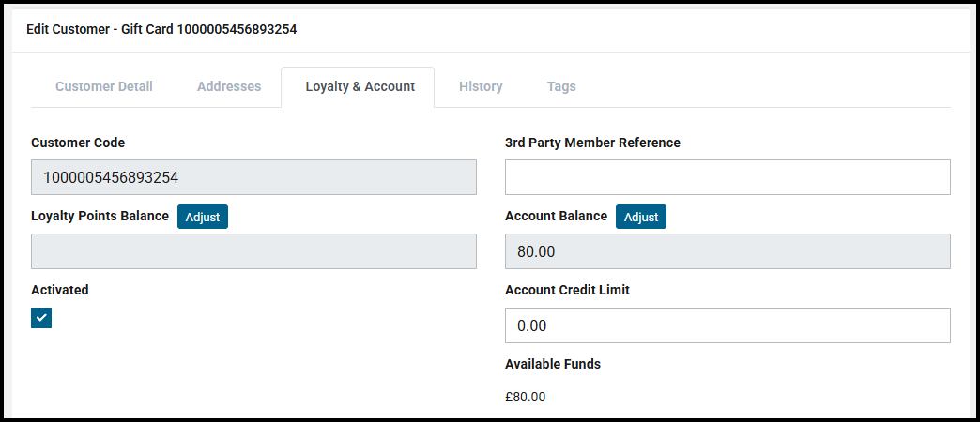Click the 'Activated' label
This screenshot has height=422, width=980.
point(60,290)
